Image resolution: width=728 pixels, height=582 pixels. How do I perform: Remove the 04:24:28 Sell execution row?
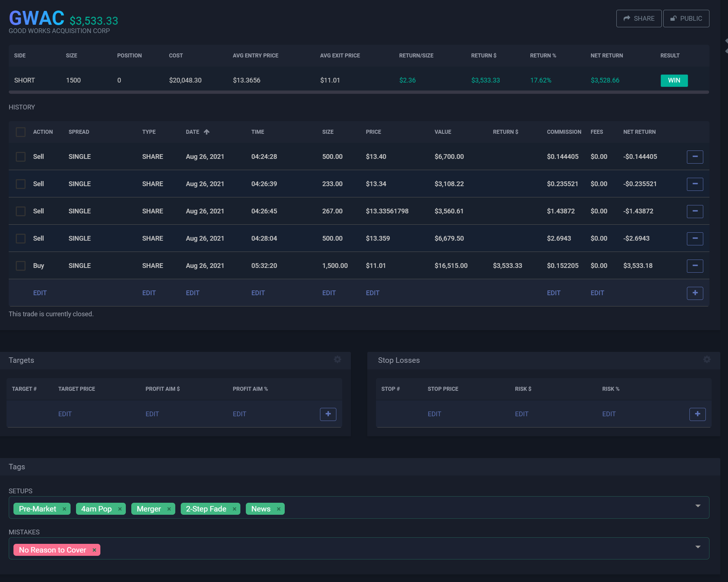[x=695, y=157]
